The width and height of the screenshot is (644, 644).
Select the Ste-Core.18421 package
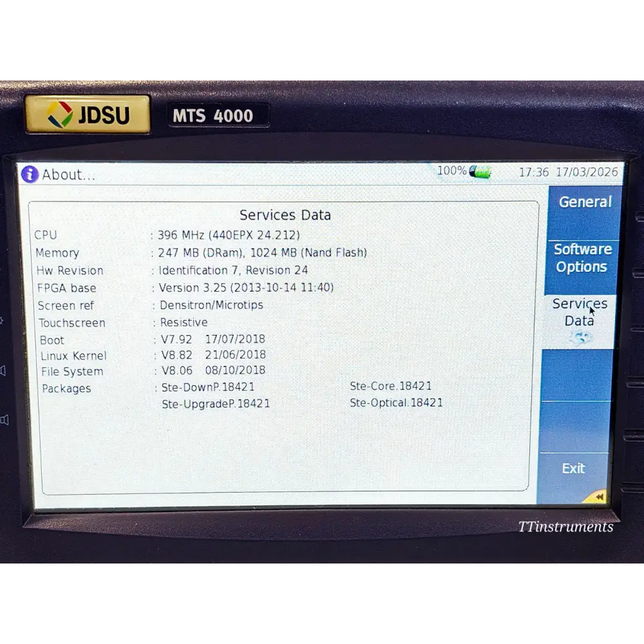tap(391, 386)
